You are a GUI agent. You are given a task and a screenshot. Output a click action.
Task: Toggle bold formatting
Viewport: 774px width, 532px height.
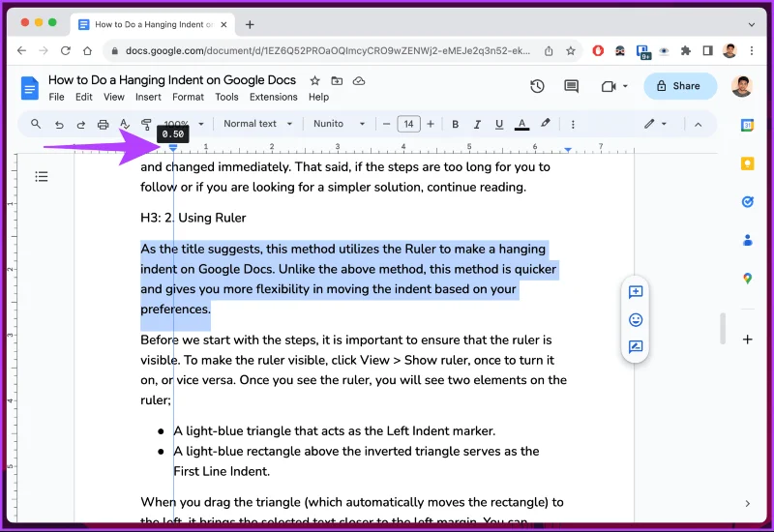point(455,125)
